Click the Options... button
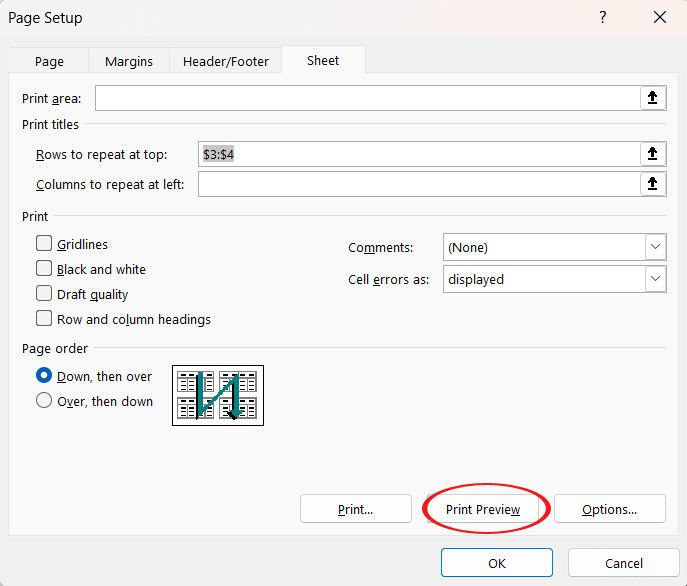Image resolution: width=687 pixels, height=586 pixels. click(x=609, y=509)
